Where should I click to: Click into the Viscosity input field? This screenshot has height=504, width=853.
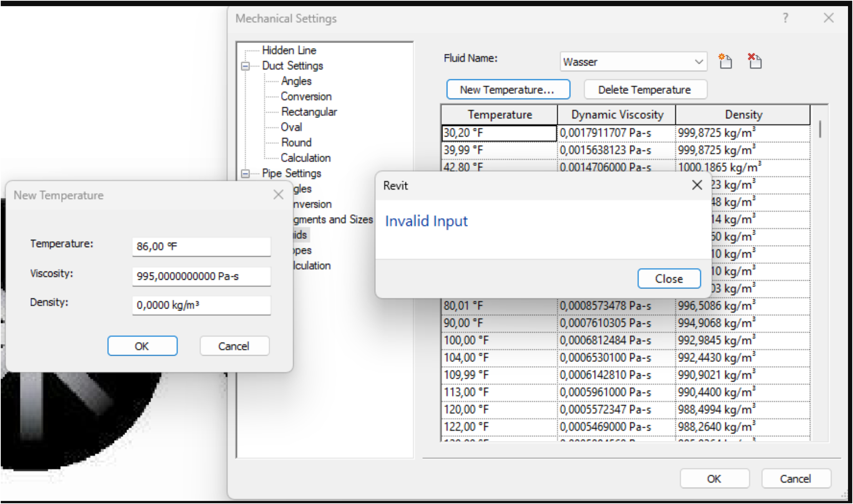click(x=201, y=276)
